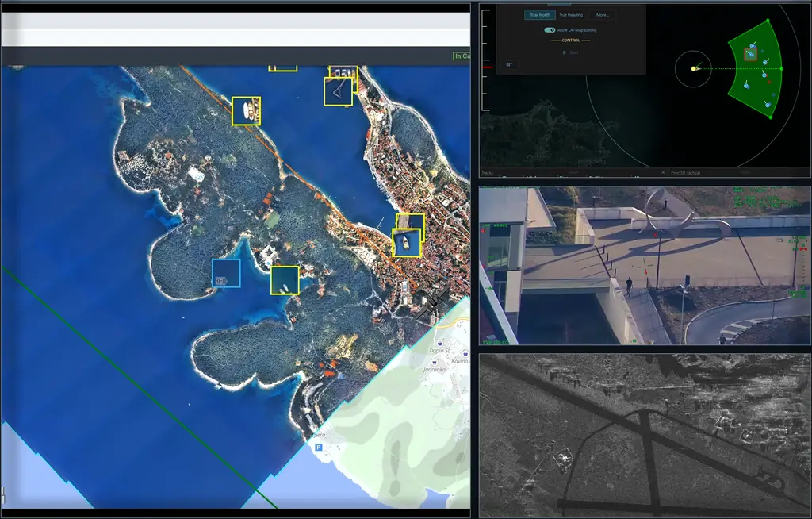Screen dimensions: 812x519
Task: Click the crosshair reticle in the video feed
Action: click(x=645, y=268)
